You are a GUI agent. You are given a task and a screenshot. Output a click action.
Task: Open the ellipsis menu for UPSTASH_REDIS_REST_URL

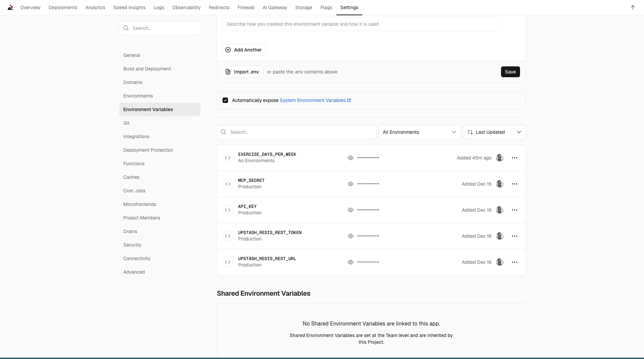514,262
